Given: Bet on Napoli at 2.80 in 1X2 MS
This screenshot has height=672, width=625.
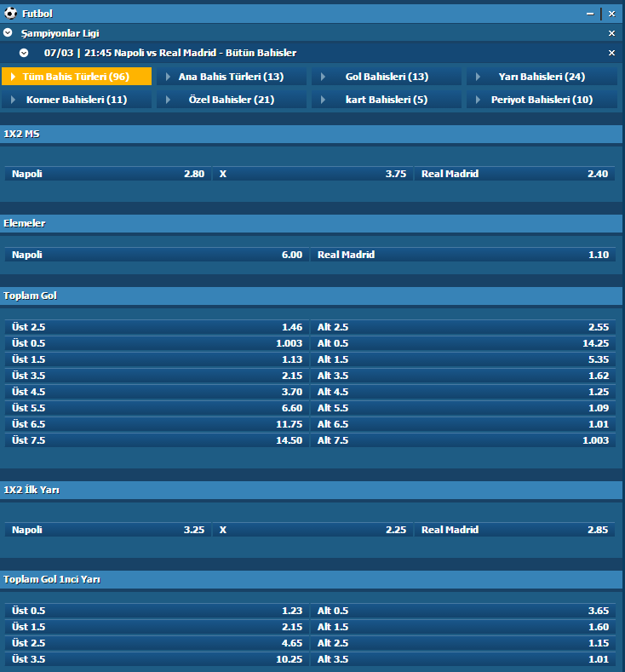Looking at the screenshot, I should [x=108, y=174].
